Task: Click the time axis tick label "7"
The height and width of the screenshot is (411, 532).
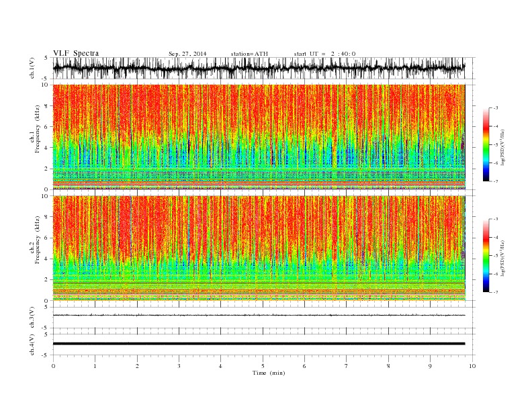Action: click(x=347, y=366)
